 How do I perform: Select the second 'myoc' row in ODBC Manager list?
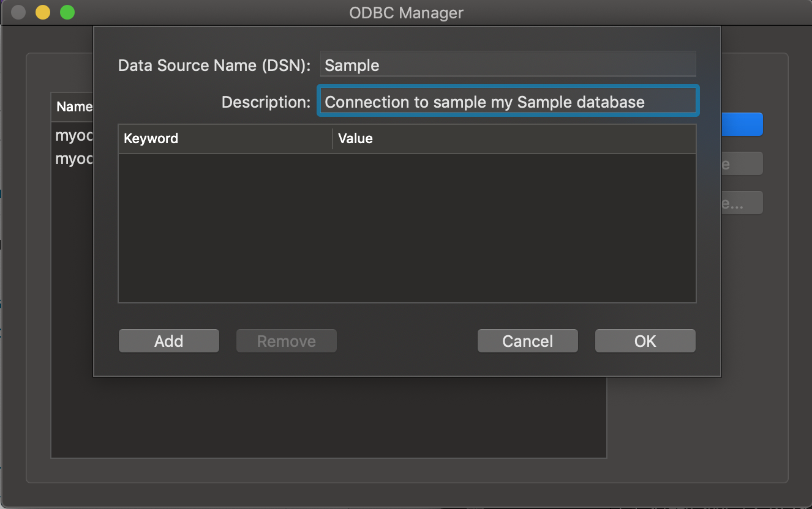point(73,158)
